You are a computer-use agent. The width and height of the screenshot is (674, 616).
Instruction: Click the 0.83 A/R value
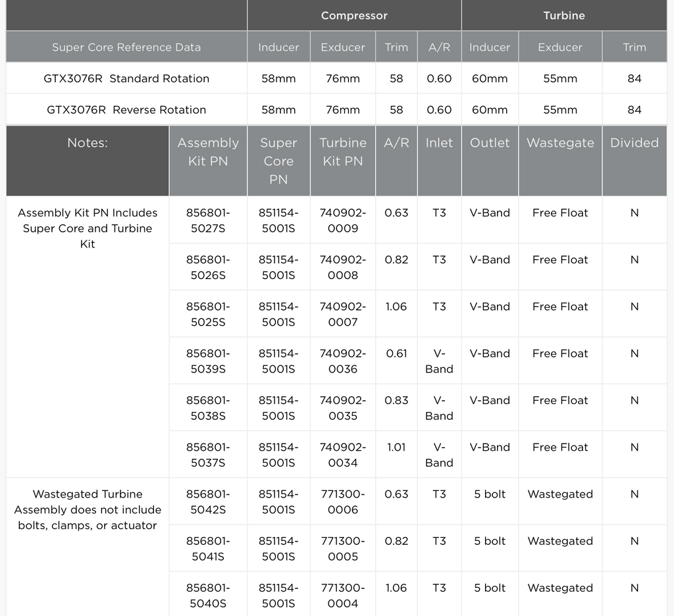[x=396, y=400]
